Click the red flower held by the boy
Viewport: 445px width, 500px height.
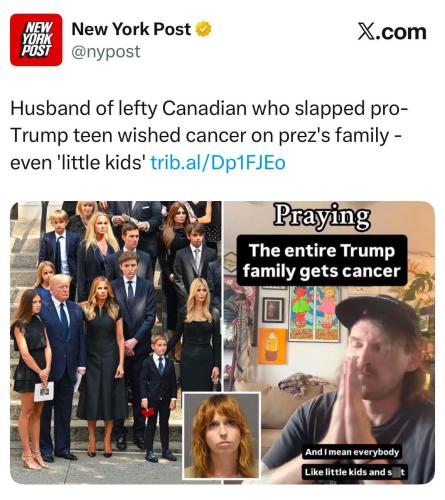pyautogui.click(x=148, y=412)
